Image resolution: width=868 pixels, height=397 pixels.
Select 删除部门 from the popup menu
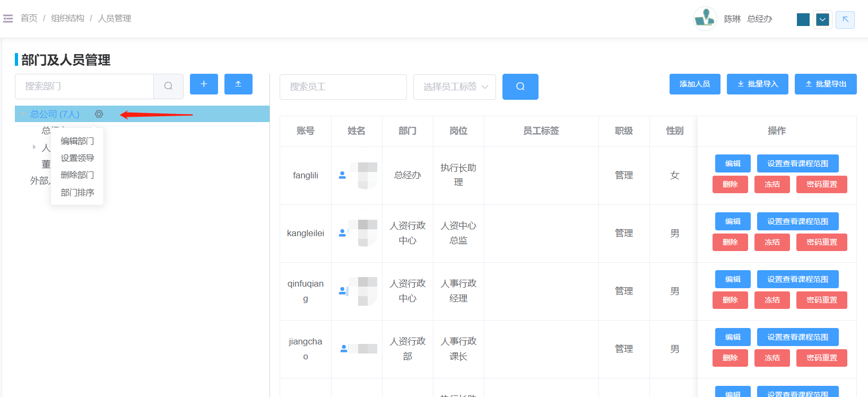pyautogui.click(x=77, y=175)
